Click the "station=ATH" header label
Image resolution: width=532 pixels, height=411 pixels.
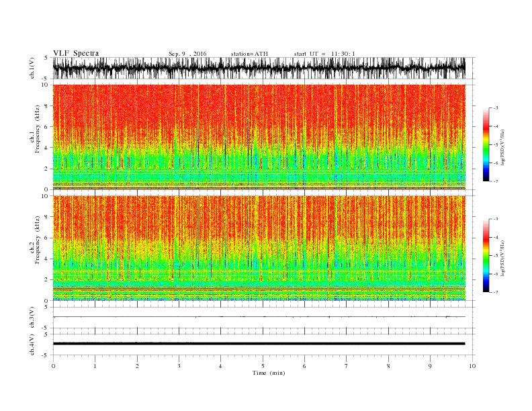coord(249,54)
